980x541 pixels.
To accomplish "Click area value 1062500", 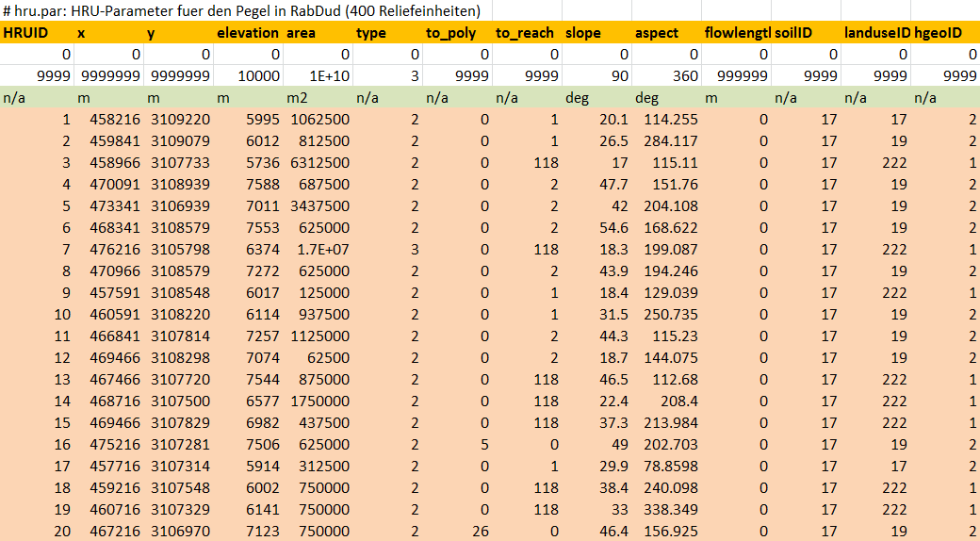I will point(318,120).
